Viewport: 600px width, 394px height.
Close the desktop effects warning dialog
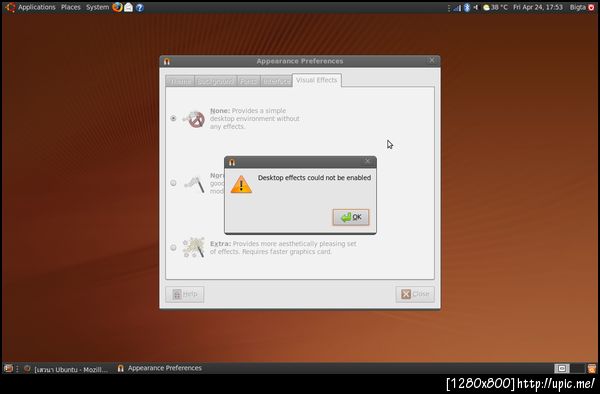[367, 161]
